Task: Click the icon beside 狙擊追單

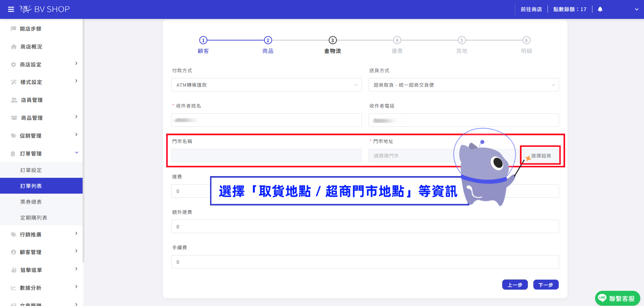Action: pos(14,270)
